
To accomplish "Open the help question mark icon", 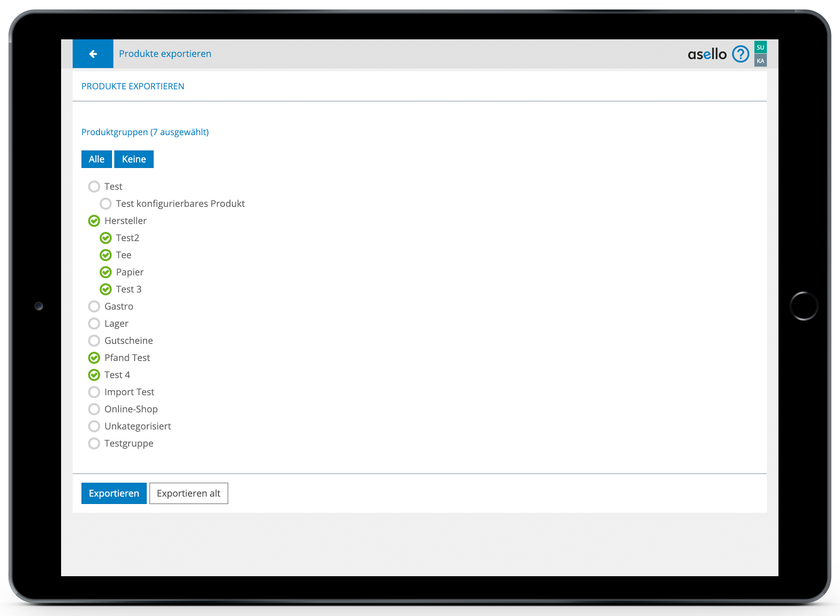I will [740, 54].
